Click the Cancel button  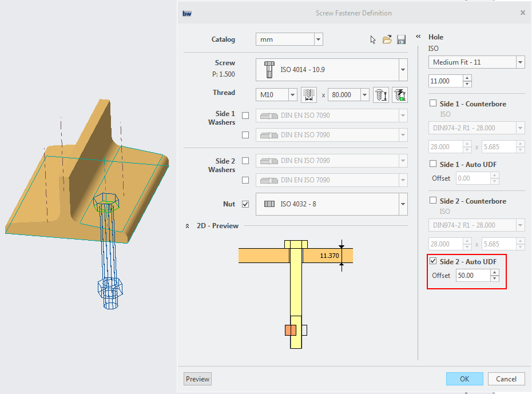[506, 379]
